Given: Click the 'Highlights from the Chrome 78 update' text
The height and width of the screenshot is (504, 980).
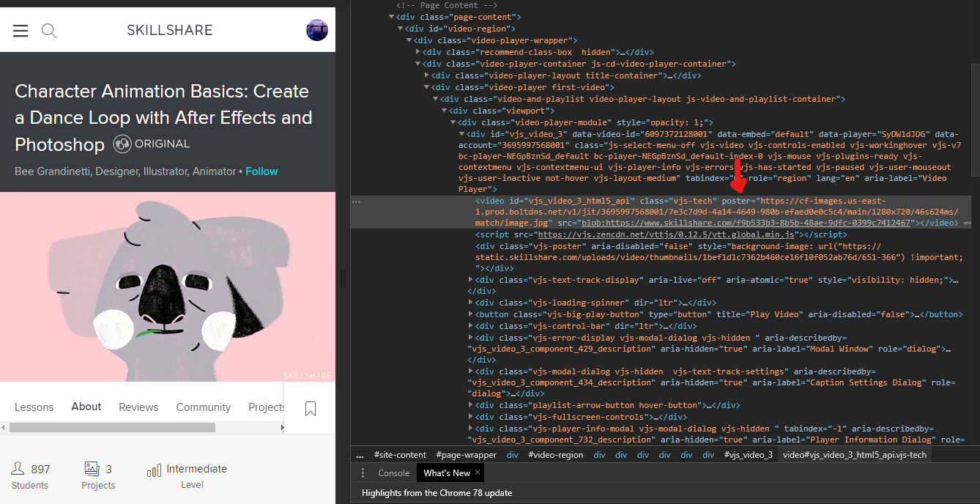Looking at the screenshot, I should [437, 493].
